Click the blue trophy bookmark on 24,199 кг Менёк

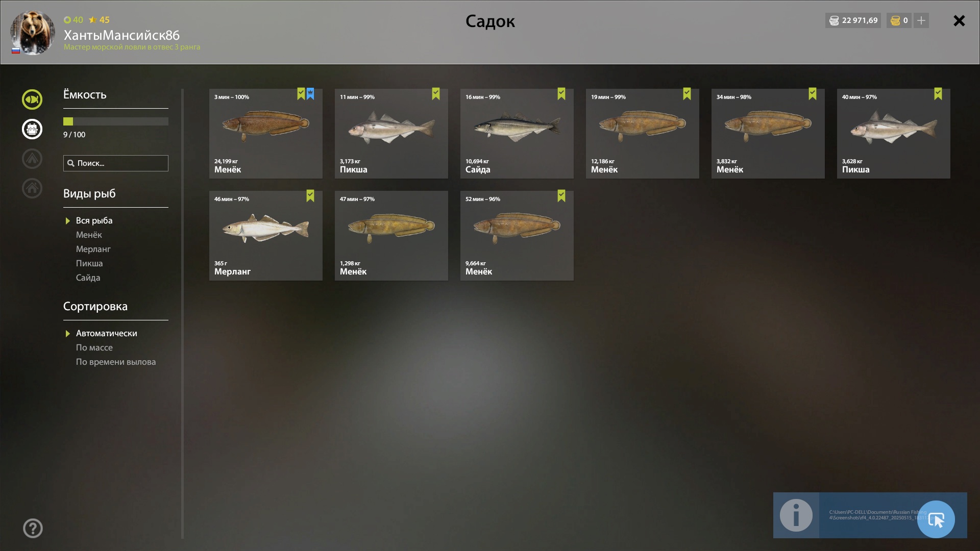point(310,94)
